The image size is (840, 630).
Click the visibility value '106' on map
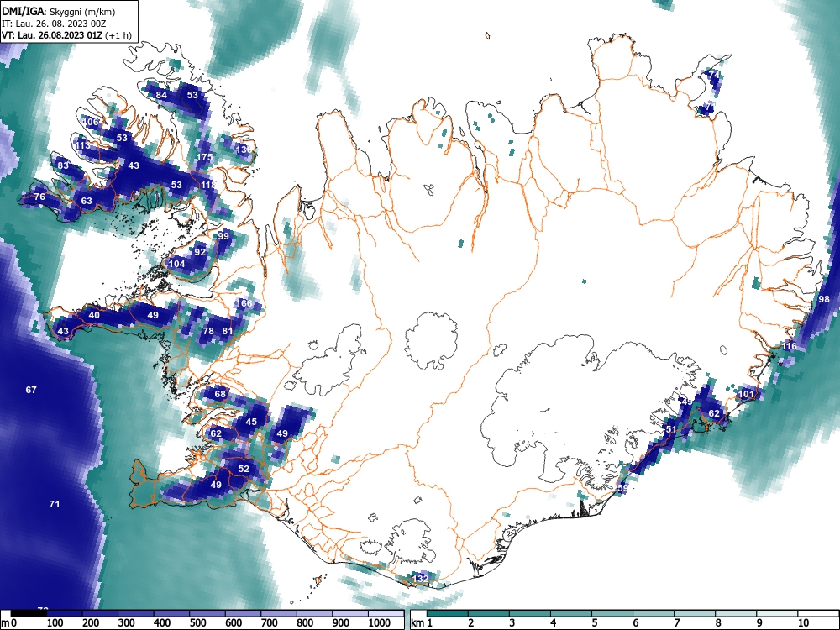[91, 122]
